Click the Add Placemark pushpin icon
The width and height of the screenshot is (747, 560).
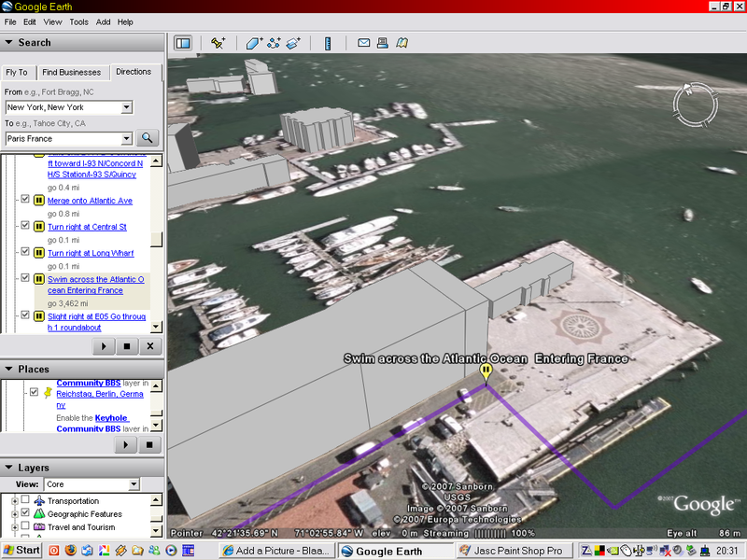click(x=218, y=43)
